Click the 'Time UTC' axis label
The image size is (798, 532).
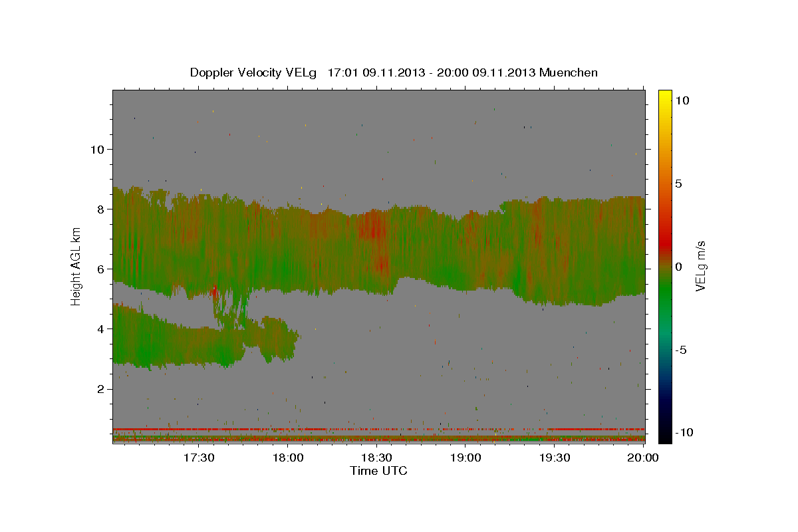pyautogui.click(x=378, y=471)
